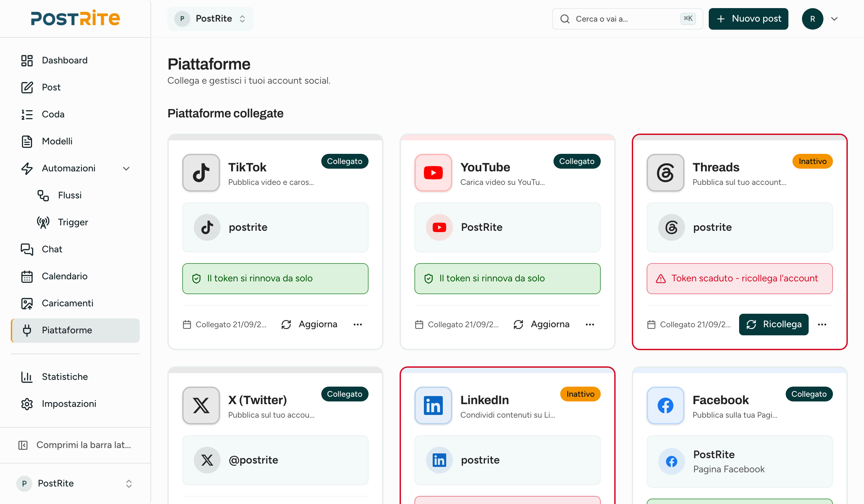The height and width of the screenshot is (504, 864).
Task: Click the Inattivo badge on LinkedIn
Action: [x=580, y=394]
